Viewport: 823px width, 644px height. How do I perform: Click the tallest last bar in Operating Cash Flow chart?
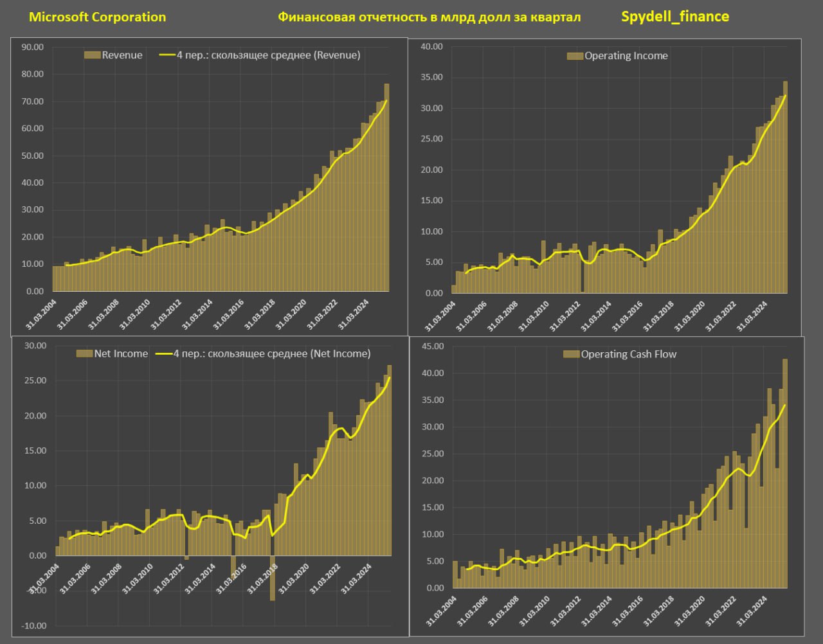pos(784,472)
